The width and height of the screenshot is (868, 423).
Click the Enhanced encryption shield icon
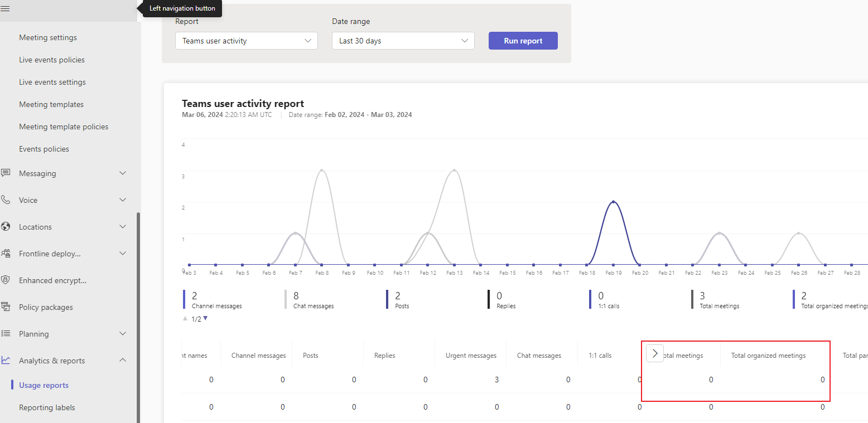(x=6, y=280)
